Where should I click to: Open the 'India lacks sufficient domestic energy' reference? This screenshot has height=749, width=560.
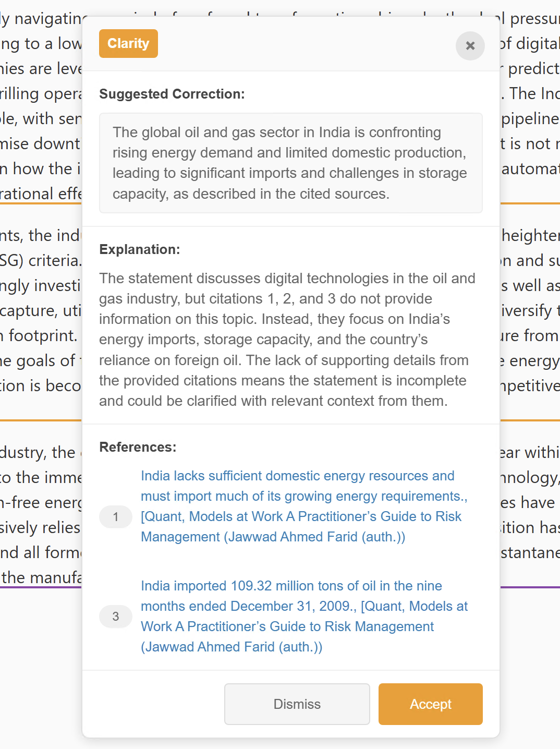(x=303, y=506)
